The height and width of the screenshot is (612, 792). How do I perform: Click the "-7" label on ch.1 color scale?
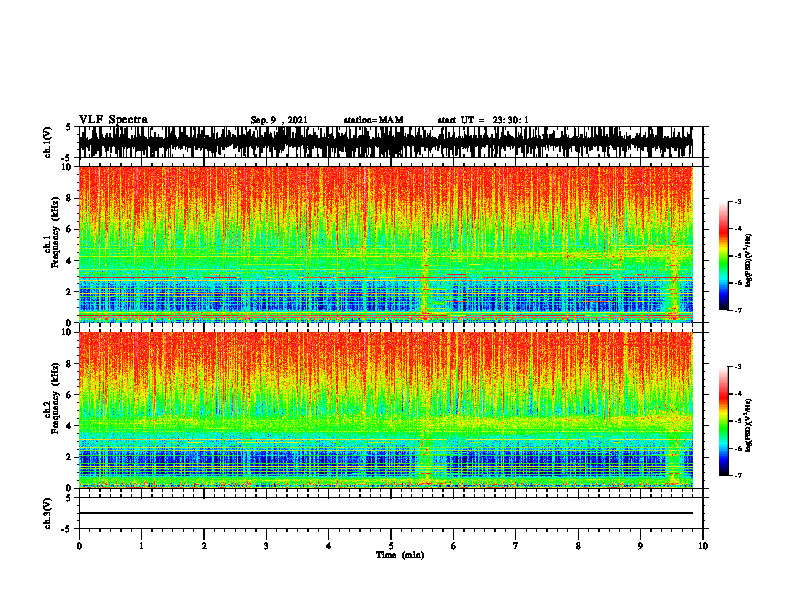738,310
